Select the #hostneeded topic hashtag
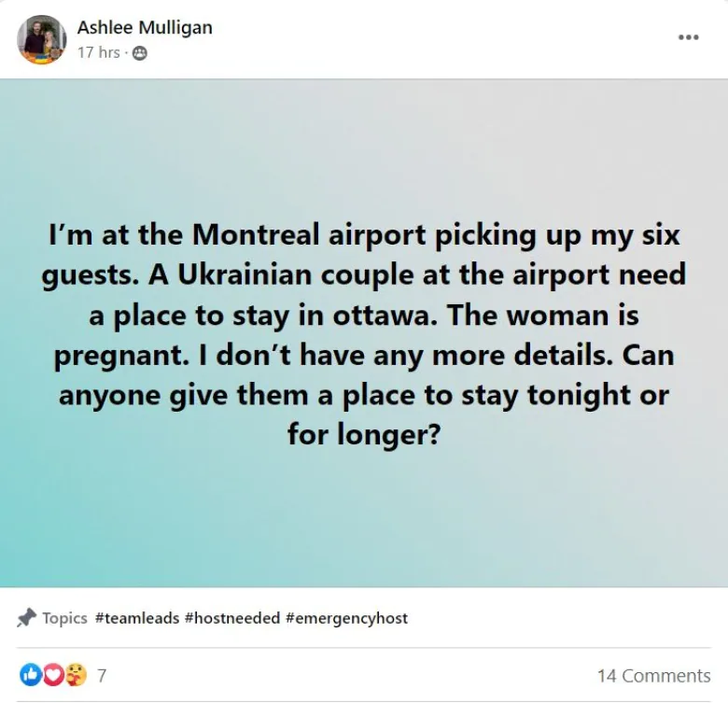 (232, 618)
